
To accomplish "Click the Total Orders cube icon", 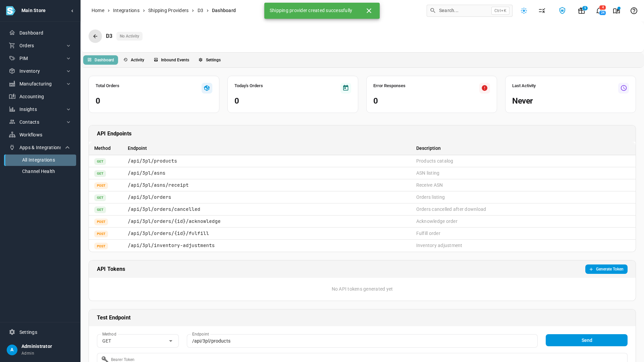I will coord(207,88).
